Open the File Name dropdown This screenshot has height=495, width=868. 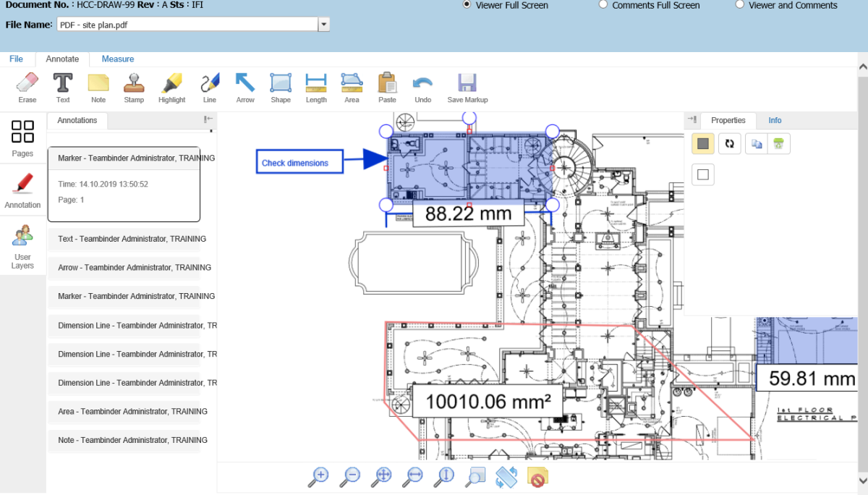[324, 25]
